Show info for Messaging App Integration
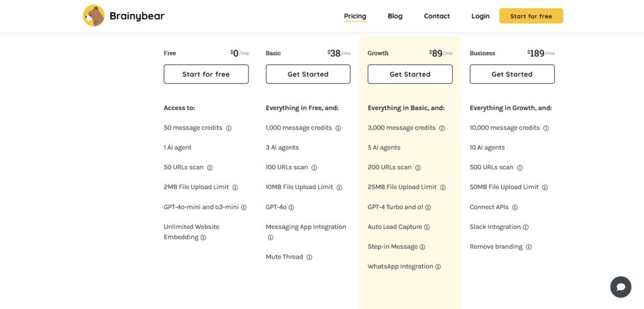Image resolution: width=644 pixels, height=309 pixels. pos(270,237)
